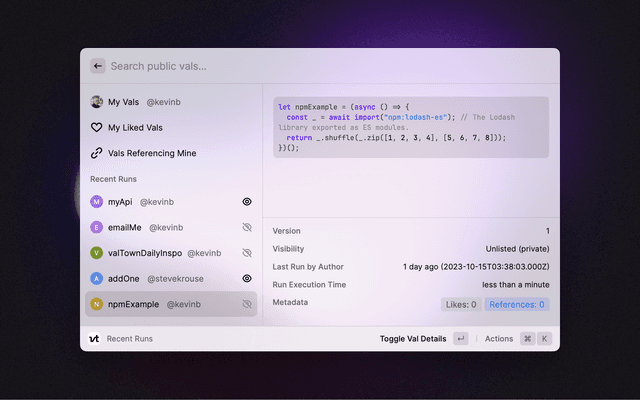The width and height of the screenshot is (640, 400).
Task: Toggle the visibility eye for addOne
Action: (x=247, y=279)
